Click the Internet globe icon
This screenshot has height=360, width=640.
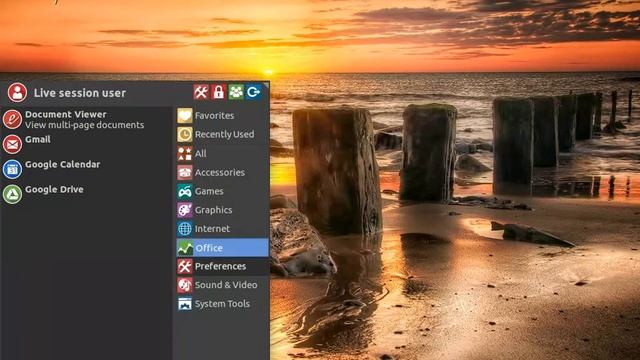click(184, 229)
